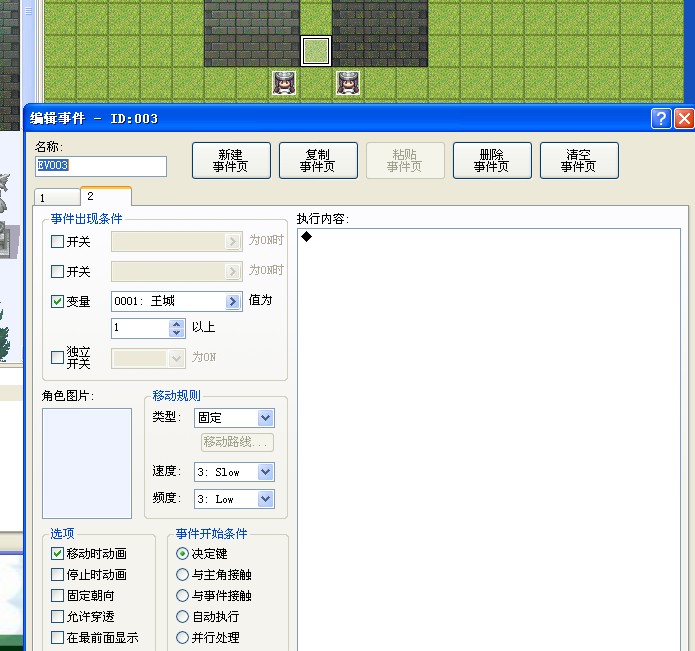The height and width of the screenshot is (651, 695).
Task: Open variable selector arrow for 0001: 王城
Action: 233,302
